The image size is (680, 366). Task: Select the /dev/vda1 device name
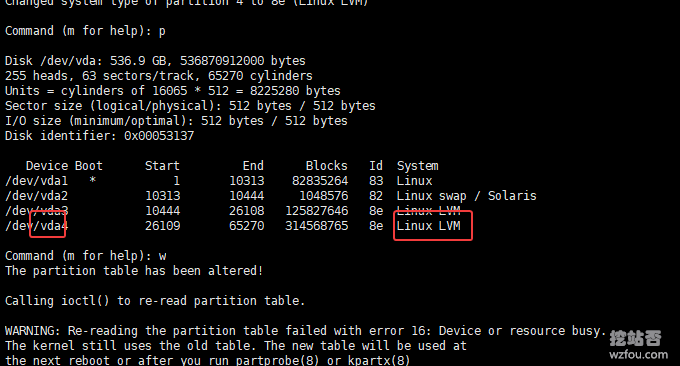[36, 181]
